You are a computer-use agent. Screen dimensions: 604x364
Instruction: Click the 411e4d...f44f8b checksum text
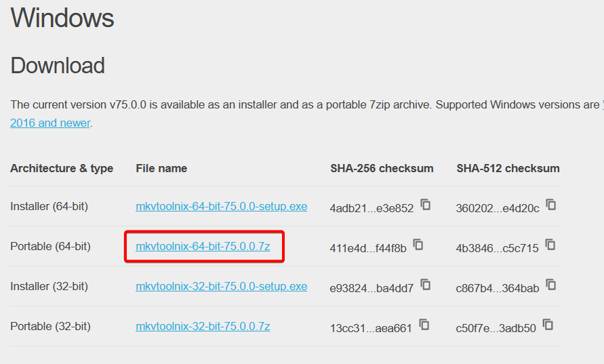click(x=368, y=249)
